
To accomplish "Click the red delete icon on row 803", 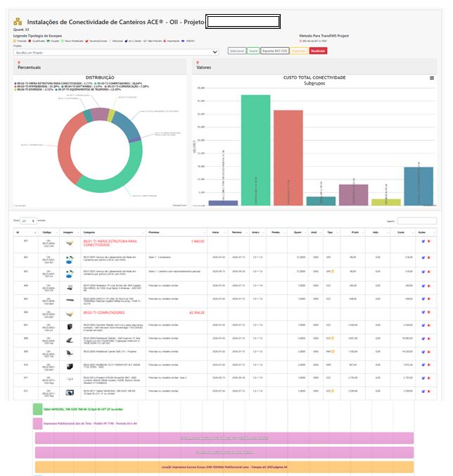I will (x=429, y=273).
